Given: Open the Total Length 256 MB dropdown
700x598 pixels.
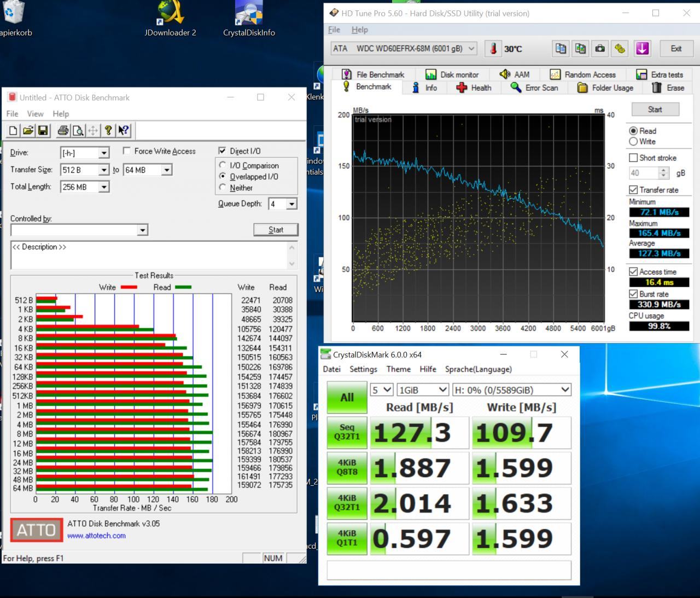Looking at the screenshot, I should (x=85, y=187).
